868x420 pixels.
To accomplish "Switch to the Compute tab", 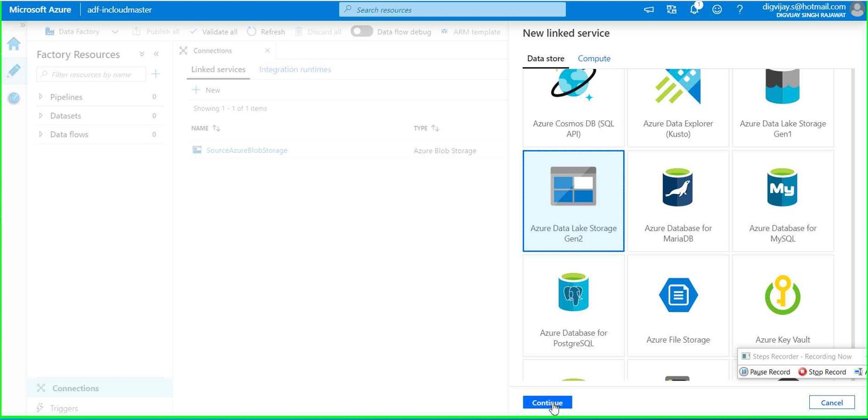I will 594,58.
